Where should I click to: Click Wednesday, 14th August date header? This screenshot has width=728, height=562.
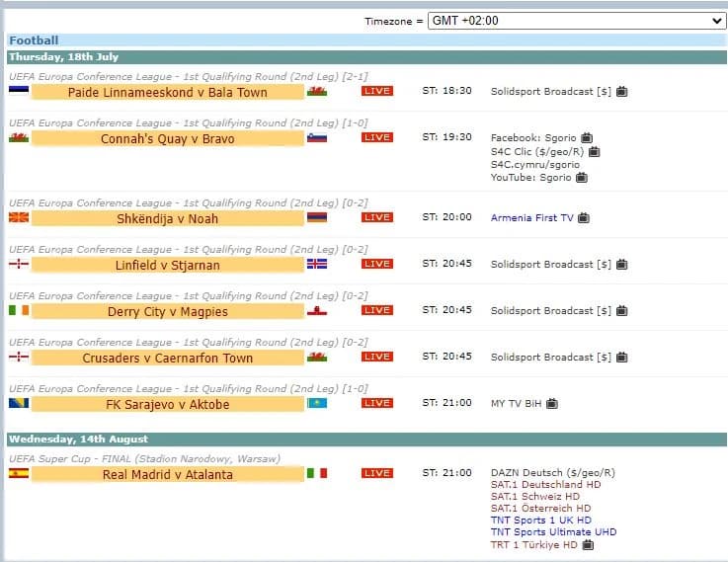366,439
